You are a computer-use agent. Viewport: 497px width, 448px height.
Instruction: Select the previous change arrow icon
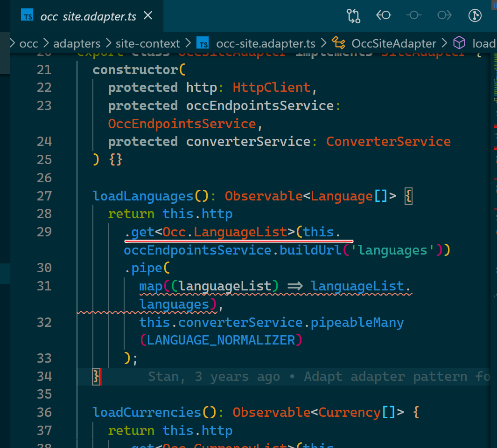click(x=384, y=15)
